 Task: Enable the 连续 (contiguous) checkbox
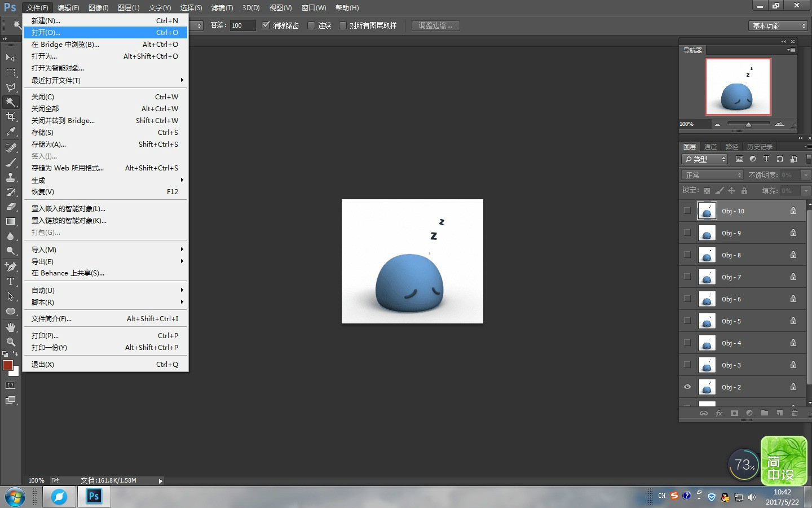tap(311, 25)
